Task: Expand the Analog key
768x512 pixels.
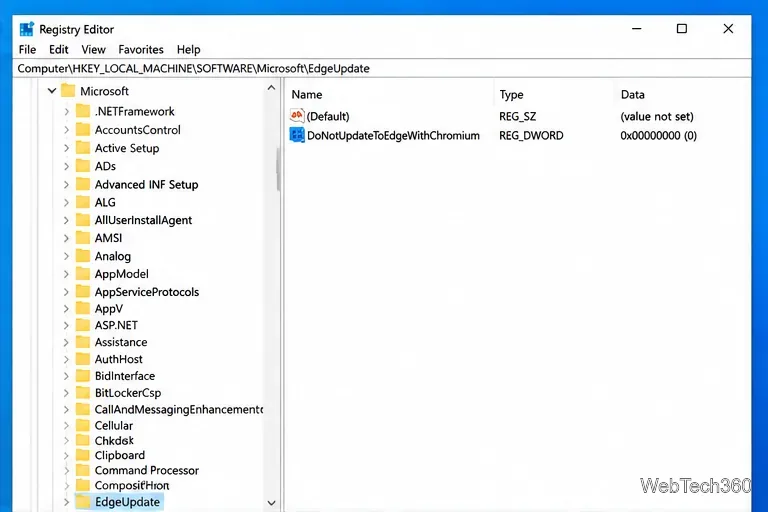Action: pos(66,256)
